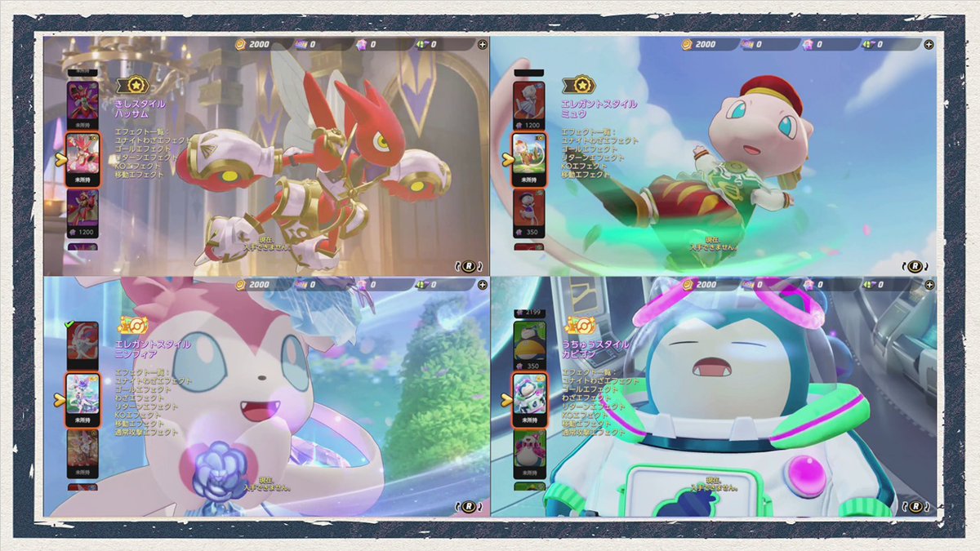Click リターンエフェクト in the Sylveon panel
Image resolution: width=980 pixels, height=551 pixels.
tap(145, 406)
